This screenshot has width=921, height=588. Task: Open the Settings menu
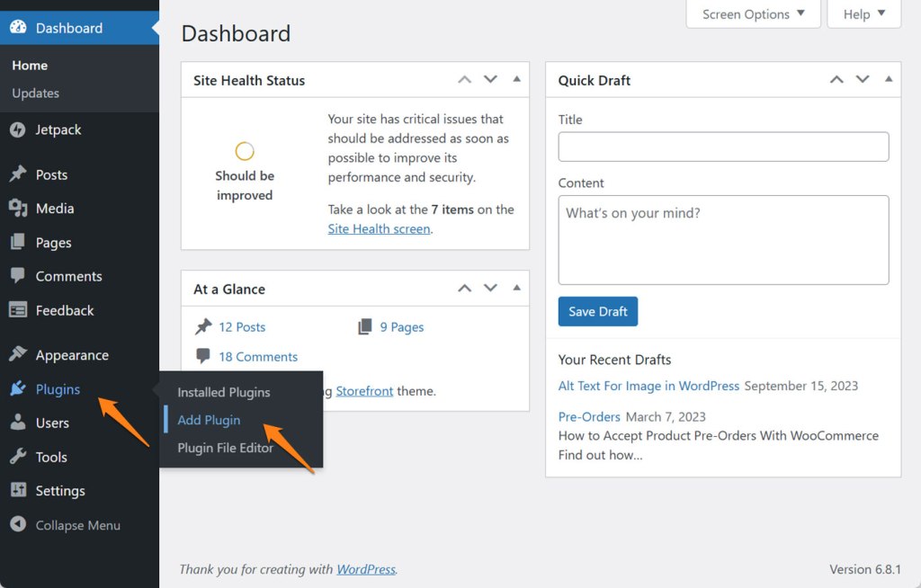tap(60, 491)
